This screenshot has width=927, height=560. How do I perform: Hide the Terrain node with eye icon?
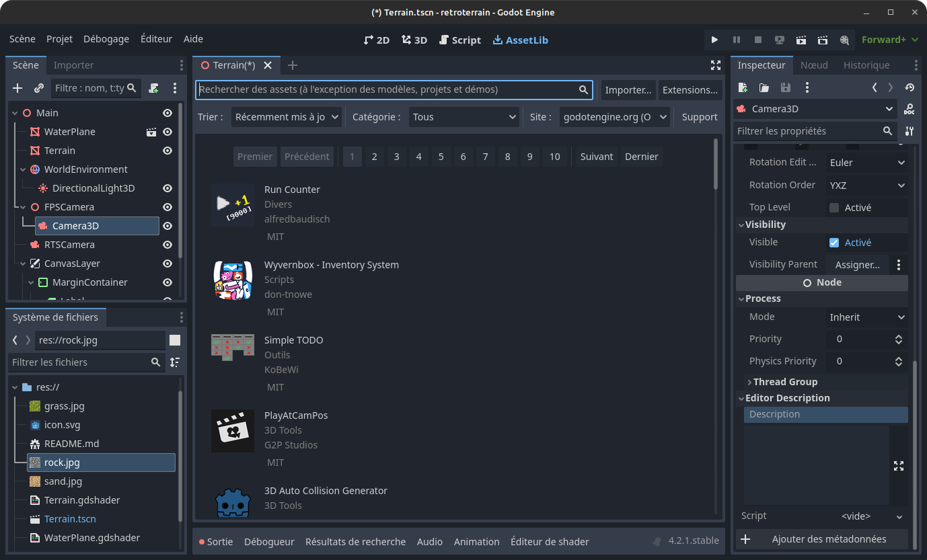[168, 151]
